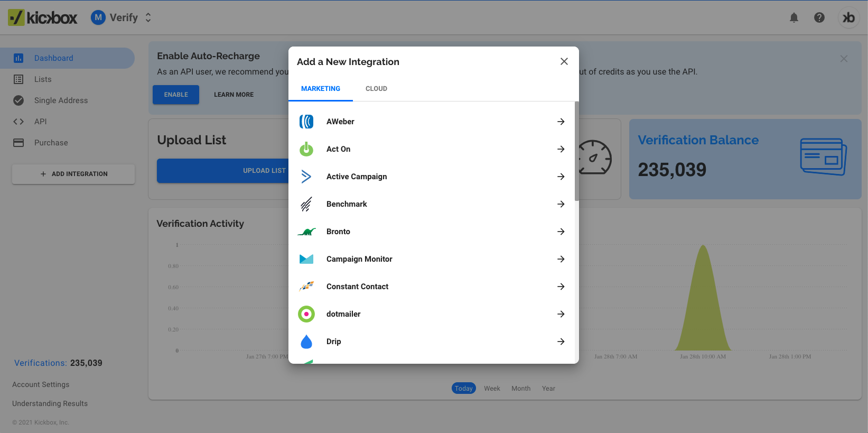Open Act On integration arrow
Viewport: 868px width, 433px height.
(561, 149)
